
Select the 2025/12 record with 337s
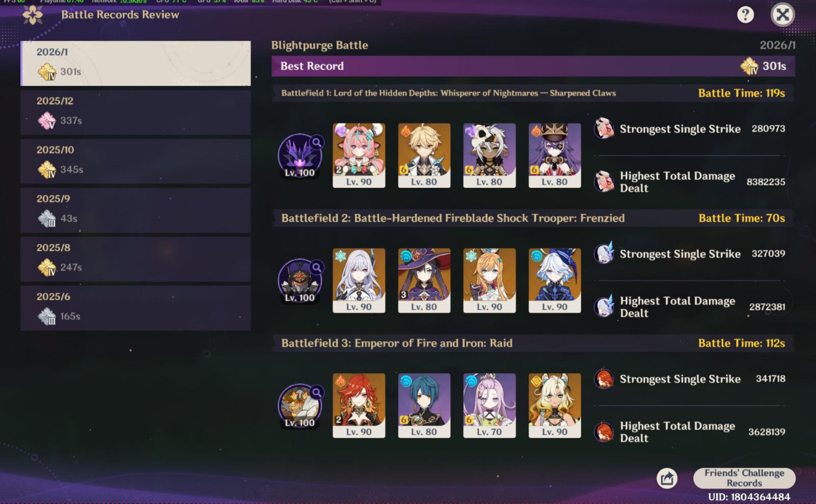coord(135,112)
